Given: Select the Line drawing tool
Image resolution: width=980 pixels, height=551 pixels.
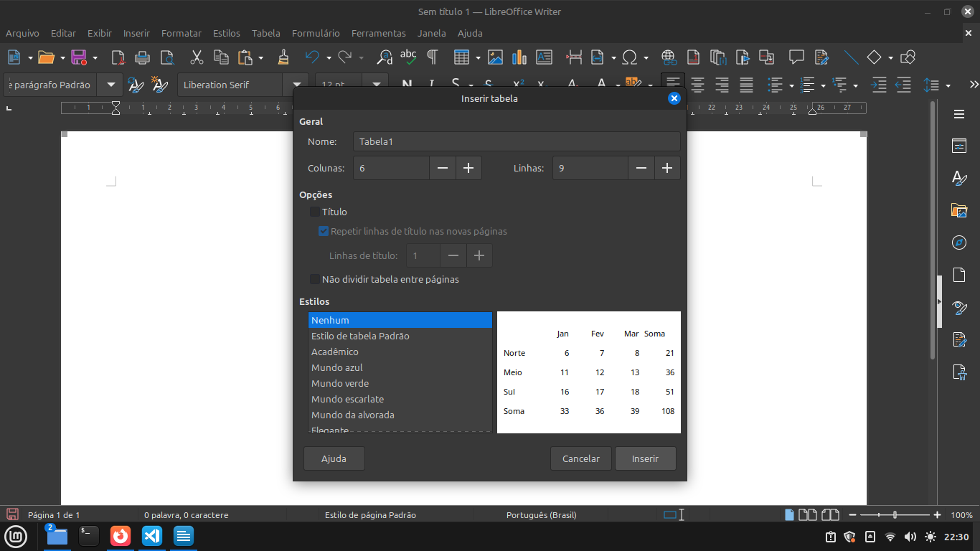Looking at the screenshot, I should click(x=851, y=57).
